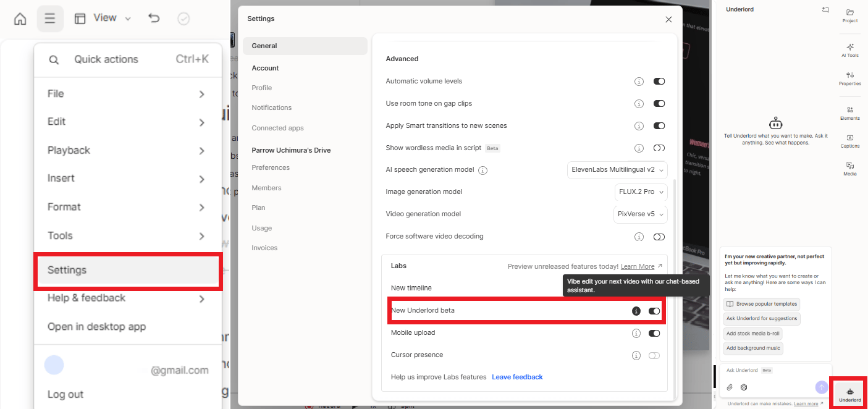Click info icon for Mobile upload
This screenshot has width=868, height=409.
point(636,334)
